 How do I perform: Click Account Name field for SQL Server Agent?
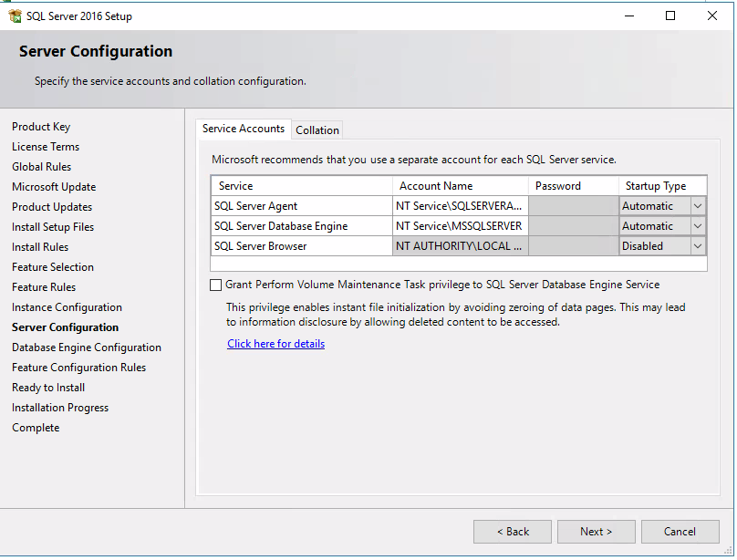[x=460, y=205]
